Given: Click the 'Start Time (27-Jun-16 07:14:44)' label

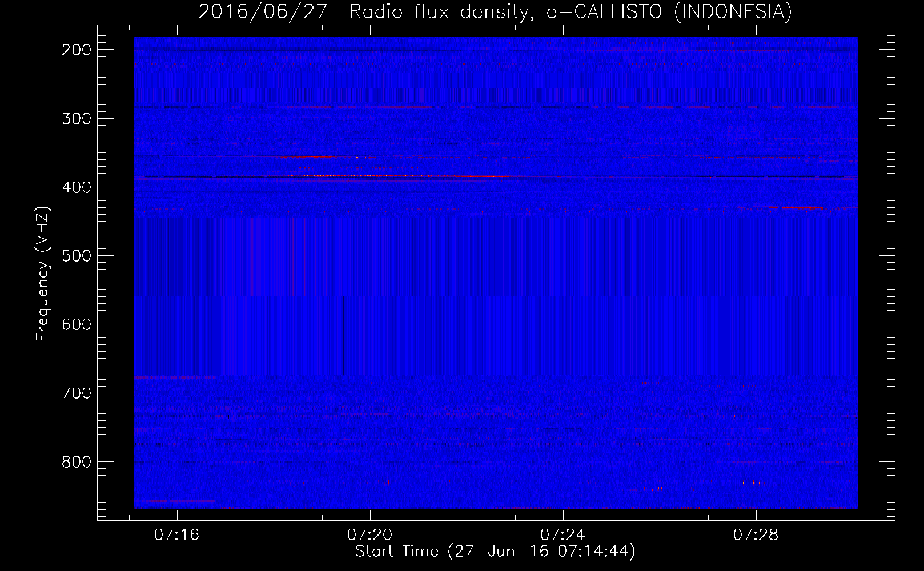Looking at the screenshot, I should point(495,552).
